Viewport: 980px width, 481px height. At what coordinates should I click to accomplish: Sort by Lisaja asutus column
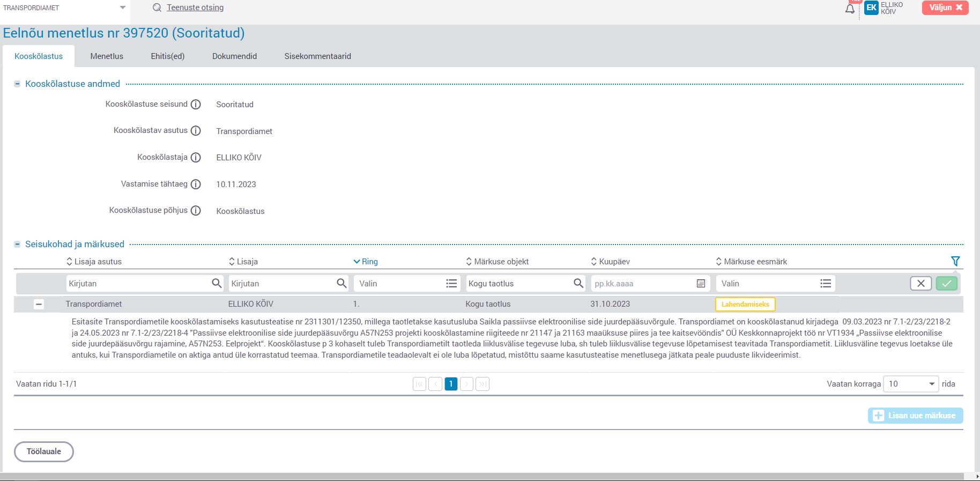click(x=94, y=262)
